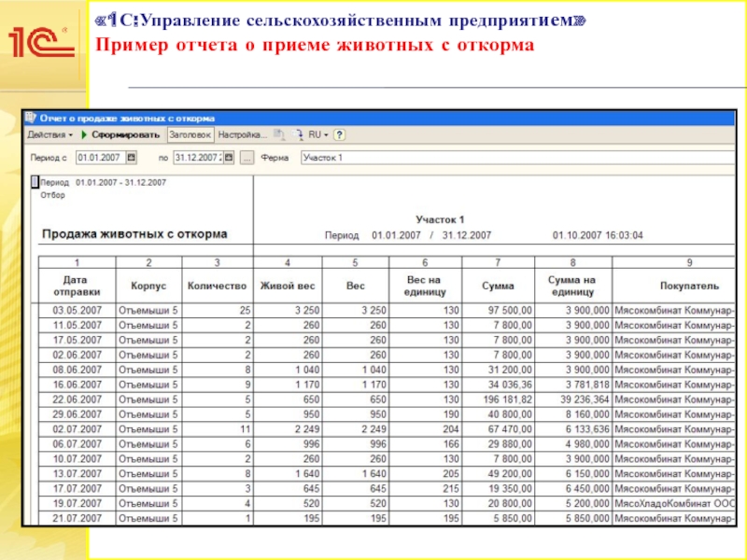Toggle the Заголовок button
This screenshot has height=560, width=747.
(x=190, y=134)
